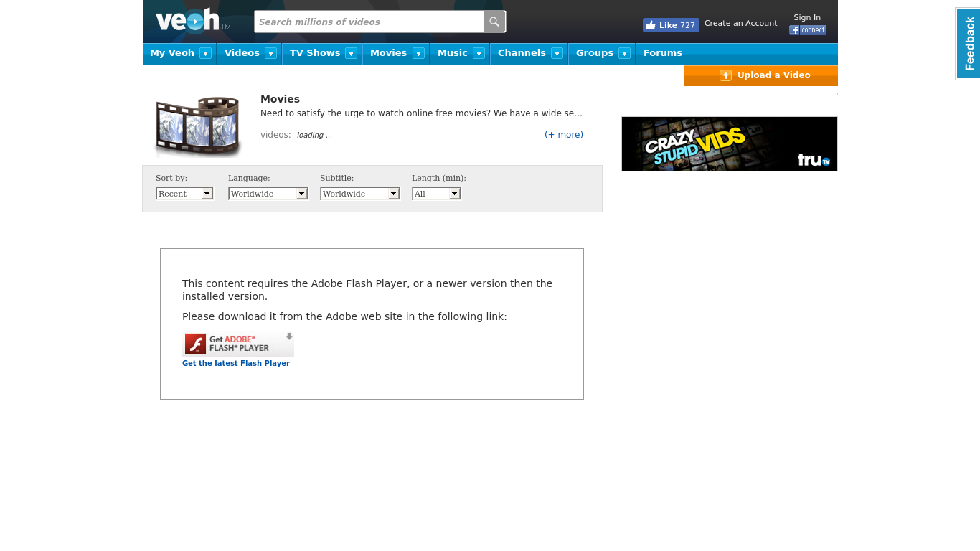This screenshot has height=551, width=980.
Task: Open the Sort by Recent dropdown
Action: 184,194
